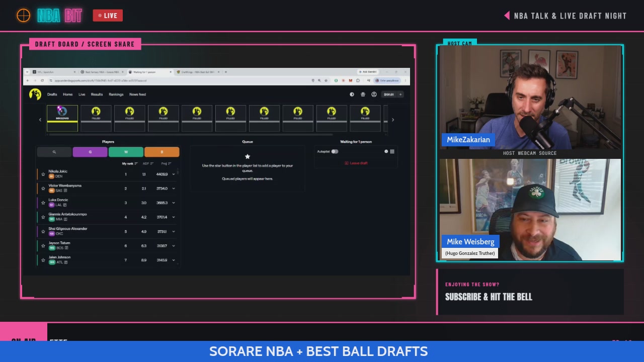
Task: Select the MIKEZAKS draft slot card
Action: tap(62, 118)
